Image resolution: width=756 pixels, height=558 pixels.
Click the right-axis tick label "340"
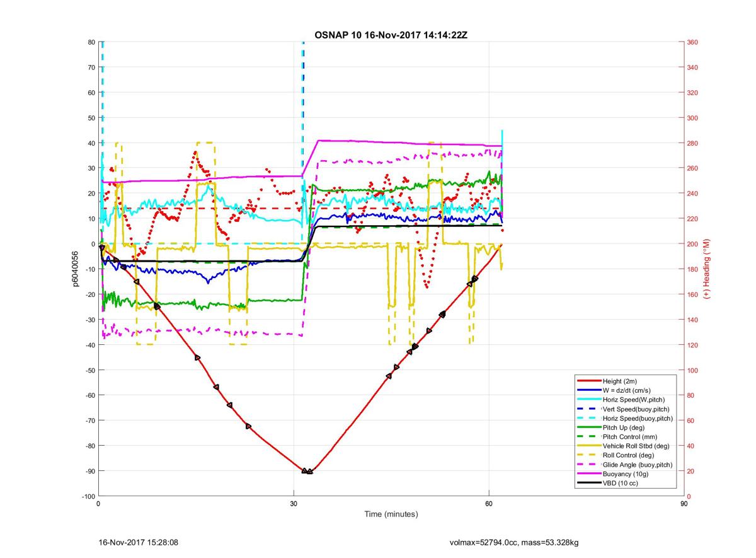694,67
